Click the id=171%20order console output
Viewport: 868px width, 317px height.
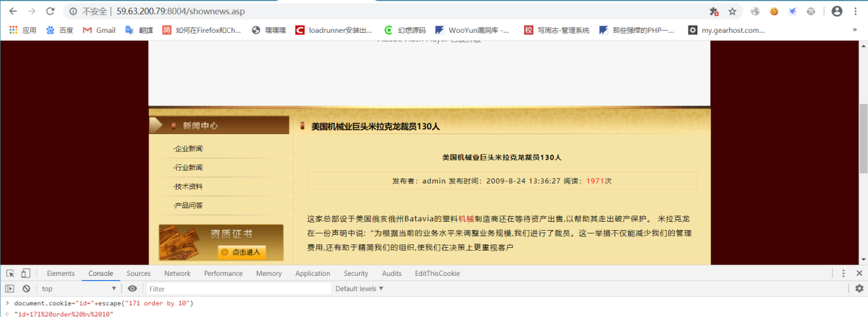(x=63, y=314)
